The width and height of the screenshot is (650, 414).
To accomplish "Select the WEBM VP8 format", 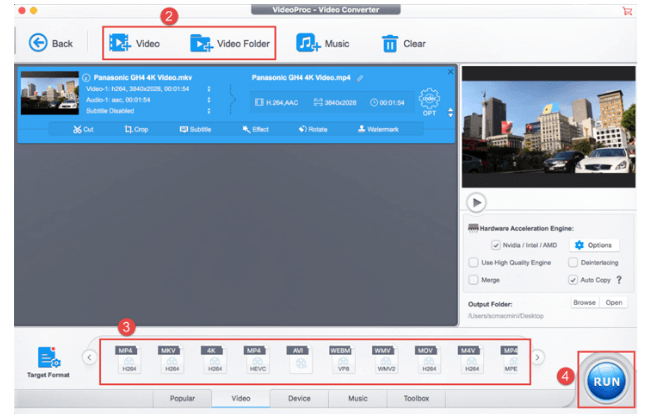I will pyautogui.click(x=342, y=359).
